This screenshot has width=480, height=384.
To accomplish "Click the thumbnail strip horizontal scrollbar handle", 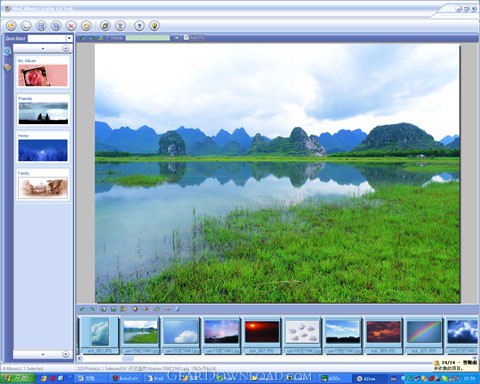I will (128, 359).
